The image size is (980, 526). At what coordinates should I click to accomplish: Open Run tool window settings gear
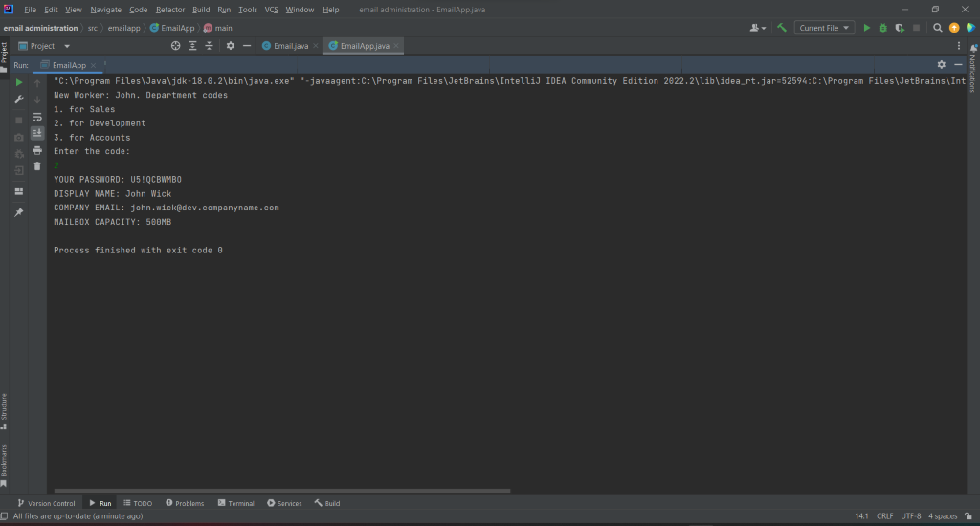(942, 64)
